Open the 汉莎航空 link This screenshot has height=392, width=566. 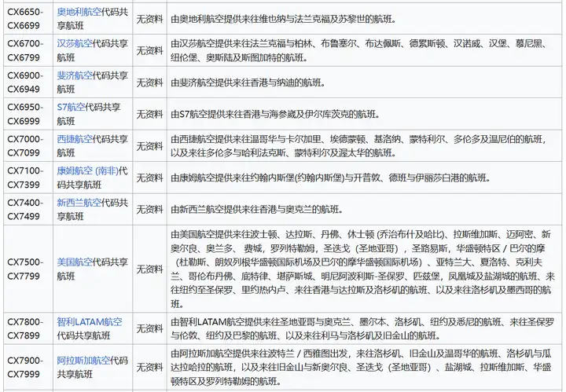(x=75, y=44)
